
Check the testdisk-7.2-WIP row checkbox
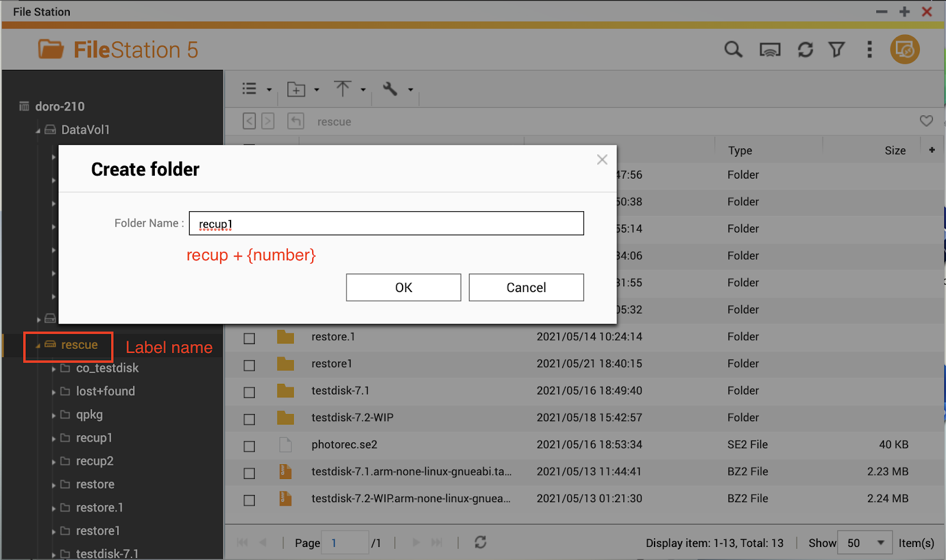tap(250, 419)
